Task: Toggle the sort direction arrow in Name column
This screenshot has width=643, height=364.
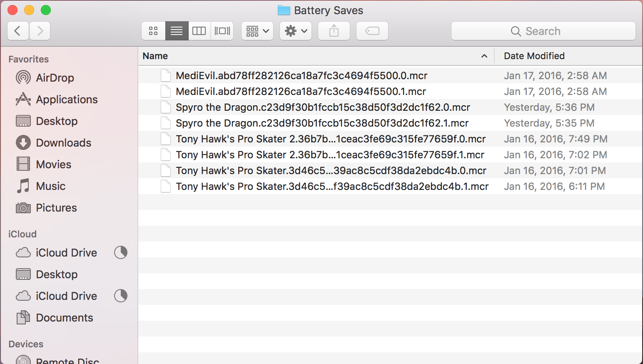Action: (x=484, y=56)
